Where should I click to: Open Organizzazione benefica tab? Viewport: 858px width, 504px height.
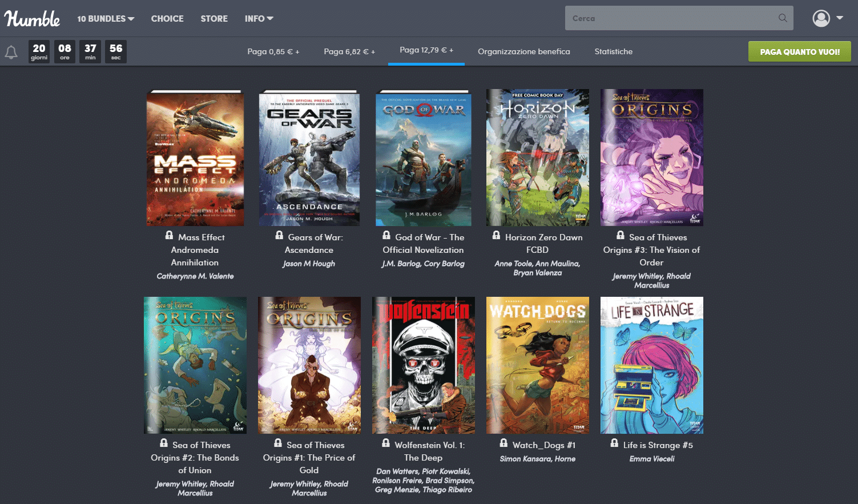tap(524, 51)
